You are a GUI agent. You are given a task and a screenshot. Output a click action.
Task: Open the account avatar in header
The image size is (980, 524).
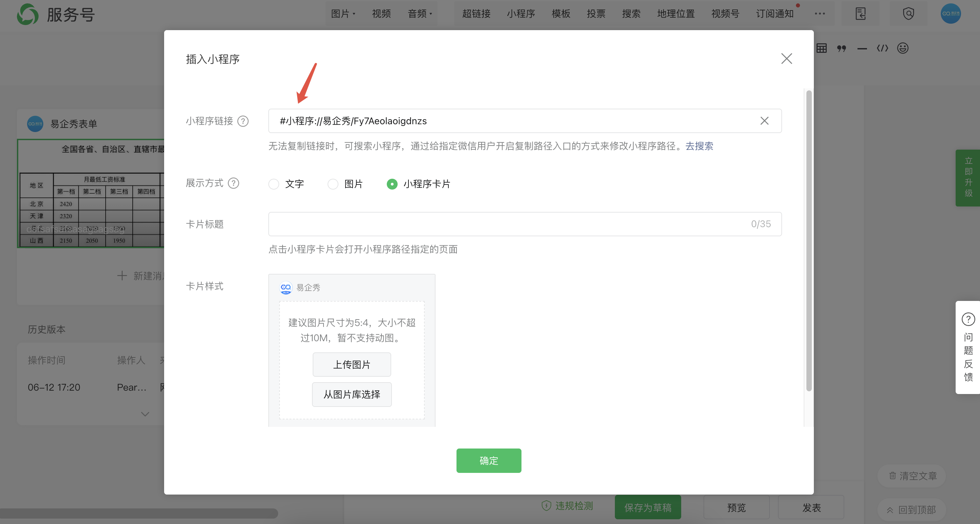951,14
